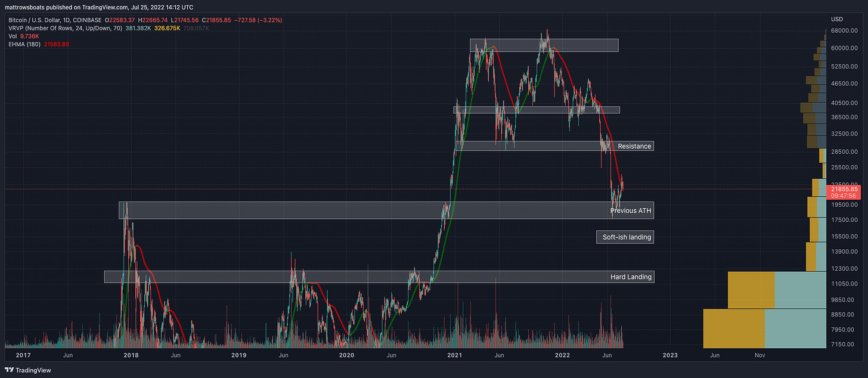
Task: Click the 32500.00 price axis label
Action: point(844,135)
